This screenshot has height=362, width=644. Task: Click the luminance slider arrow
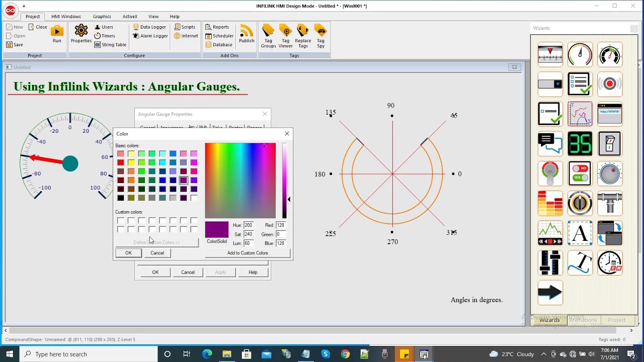289,200
